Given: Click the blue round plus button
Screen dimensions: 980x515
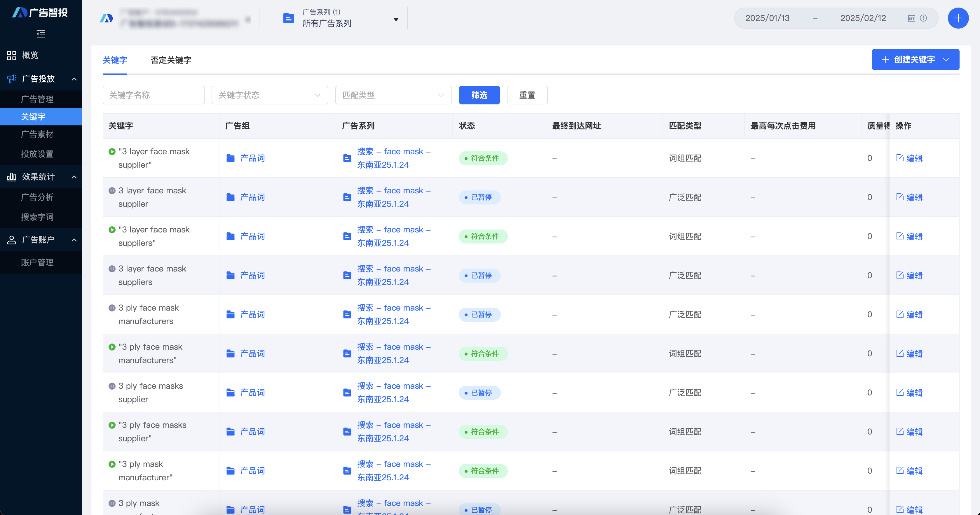Looking at the screenshot, I should click(x=958, y=18).
